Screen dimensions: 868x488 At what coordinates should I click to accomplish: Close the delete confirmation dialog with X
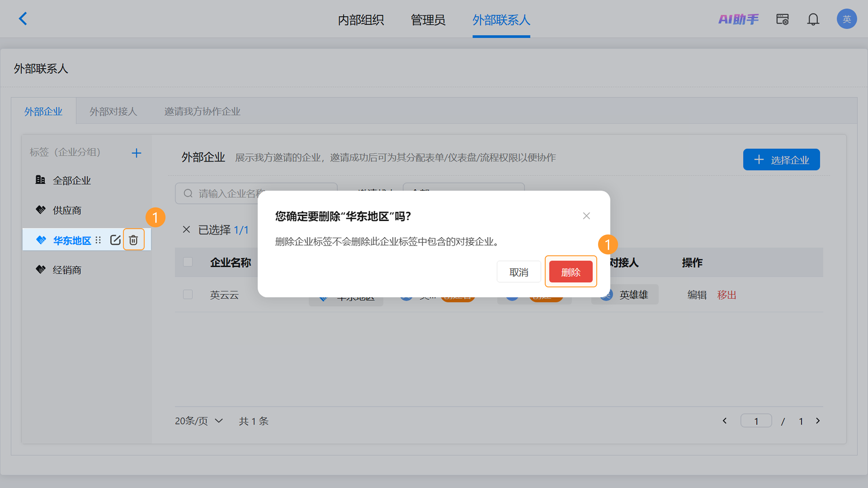586,216
